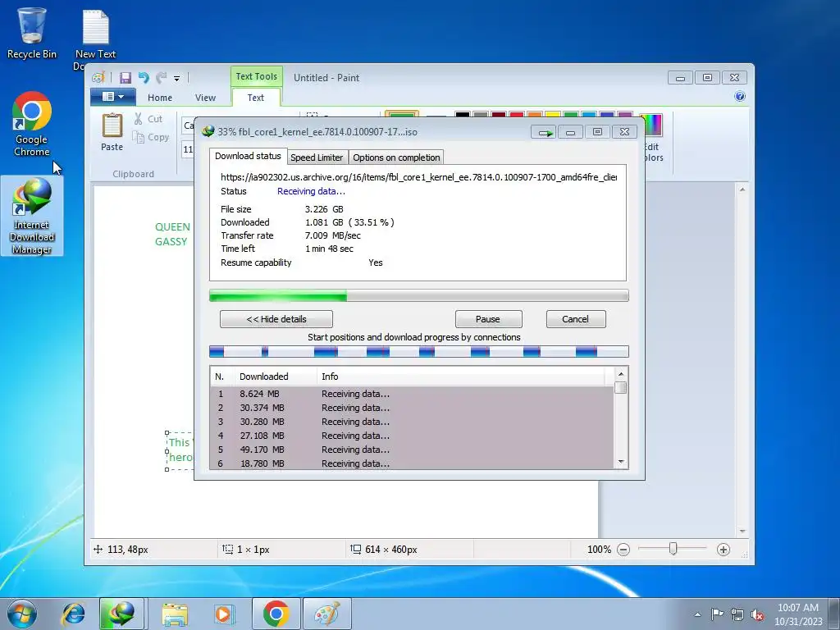This screenshot has width=840, height=630.
Task: Click the green arrow button in IDM title bar
Action: (545, 132)
